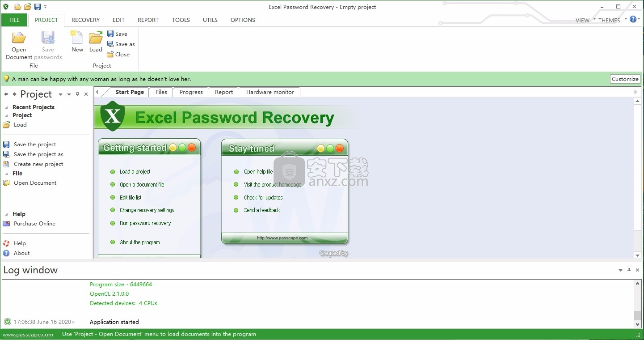The width and height of the screenshot is (644, 340).
Task: Click the tab strip left scroll arrow
Action: pos(97,92)
